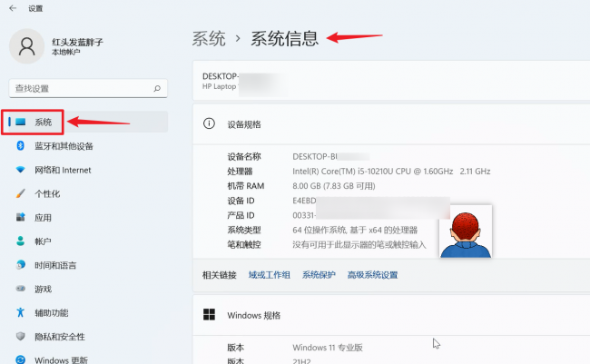Click the back arrow in Settings
The width and height of the screenshot is (590, 364).
(14, 8)
